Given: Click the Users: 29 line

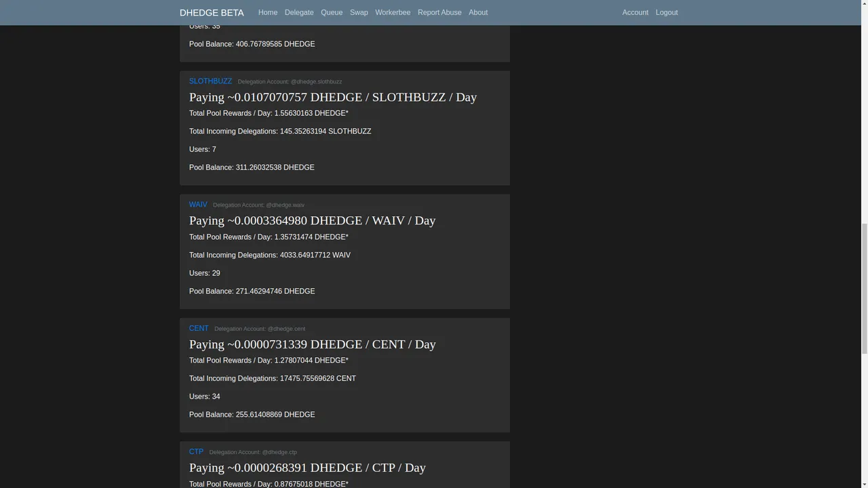Looking at the screenshot, I should [205, 273].
